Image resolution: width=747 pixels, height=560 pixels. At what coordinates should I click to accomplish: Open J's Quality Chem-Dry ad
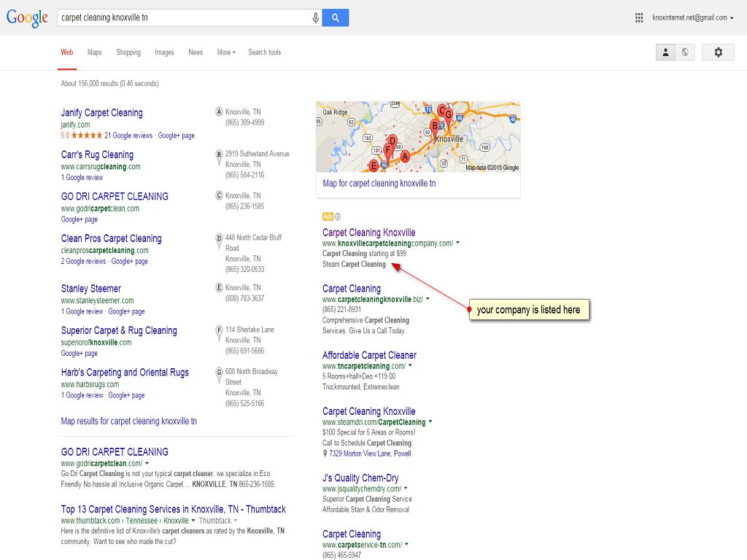pyautogui.click(x=360, y=478)
